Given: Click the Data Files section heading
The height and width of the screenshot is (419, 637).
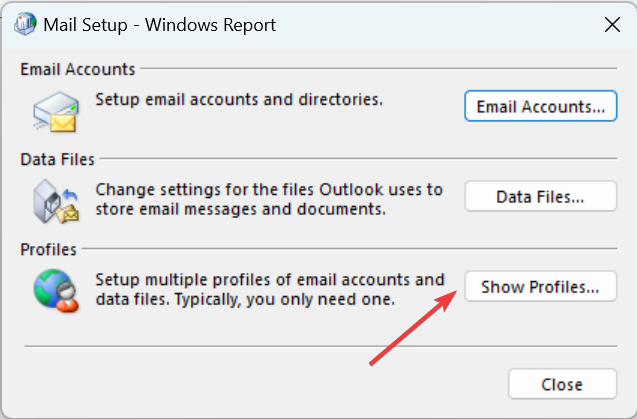Looking at the screenshot, I should click(57, 159).
